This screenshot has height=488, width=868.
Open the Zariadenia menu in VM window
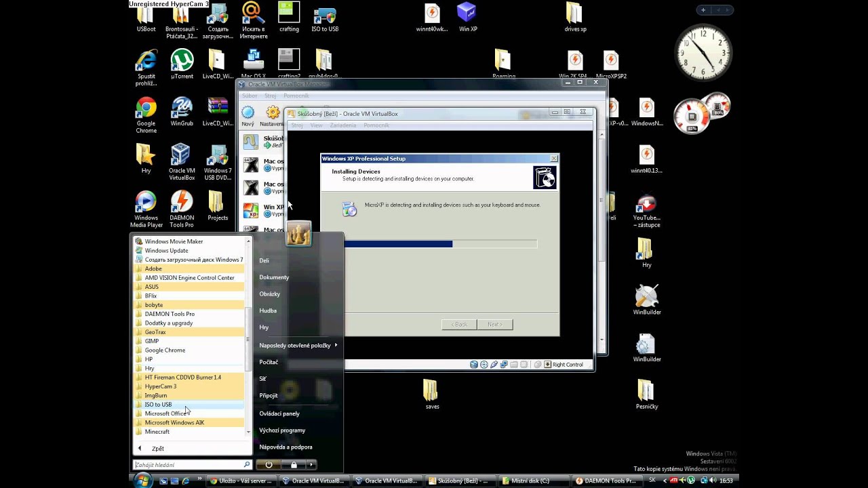[343, 125]
